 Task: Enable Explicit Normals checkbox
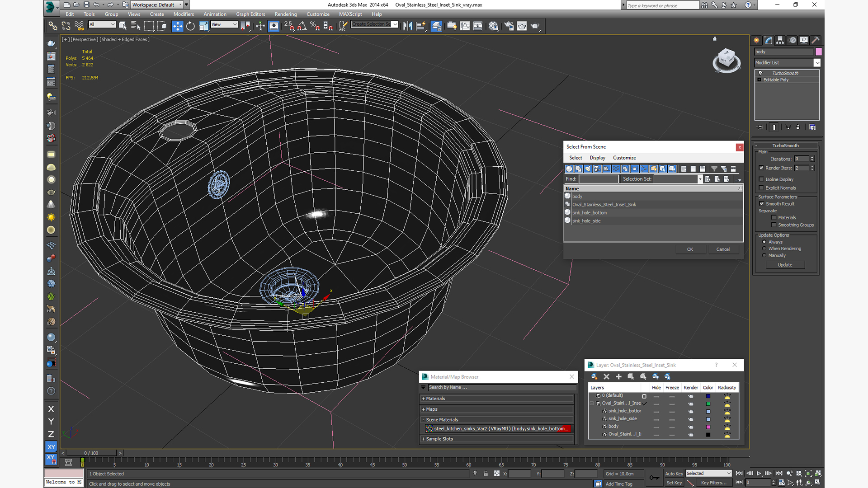click(x=761, y=188)
